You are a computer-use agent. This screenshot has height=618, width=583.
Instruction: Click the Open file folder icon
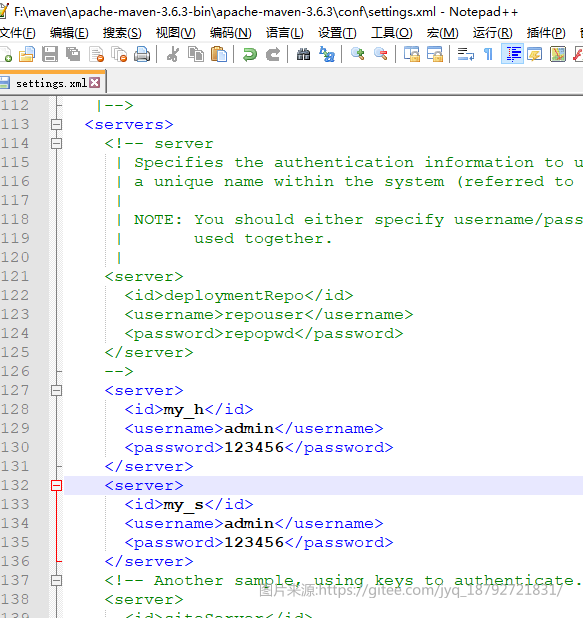pos(27,54)
